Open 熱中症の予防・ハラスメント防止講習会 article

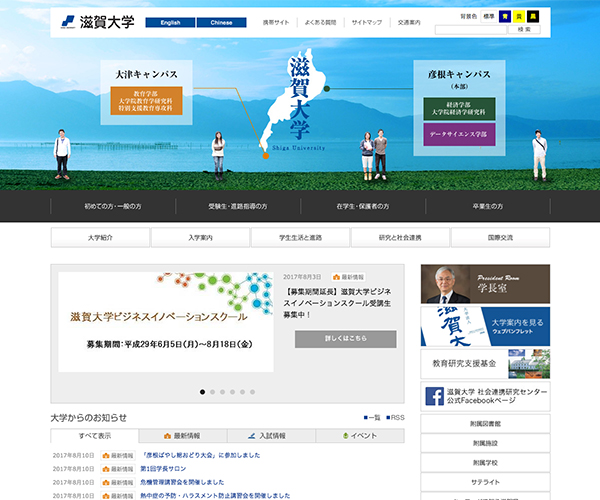pos(215,495)
